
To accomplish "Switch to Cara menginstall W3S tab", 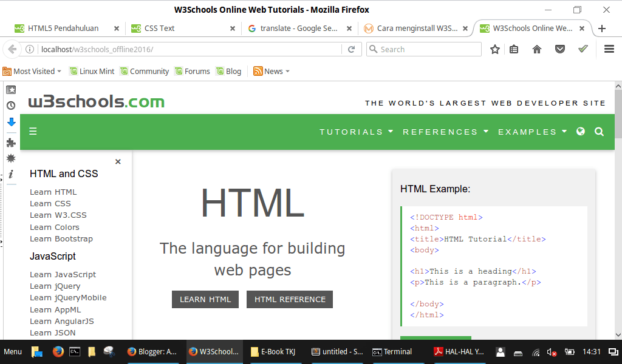I will [417, 29].
